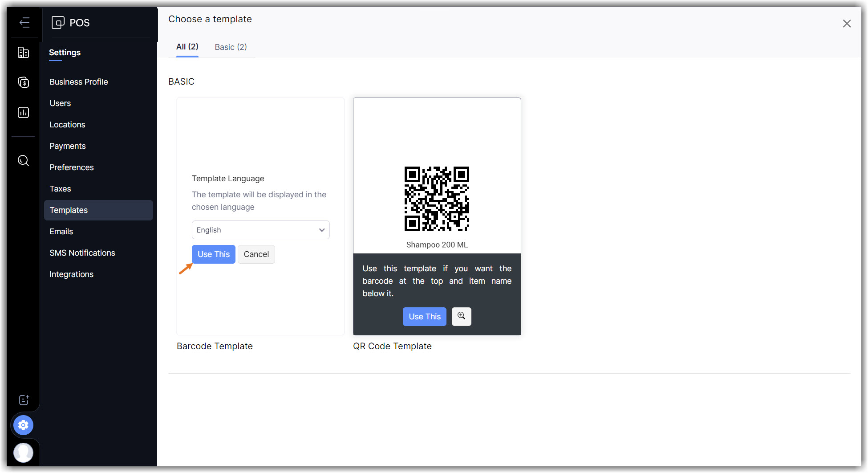The image size is (868, 473).
Task: Open the Integrations settings page
Action: [x=71, y=274]
